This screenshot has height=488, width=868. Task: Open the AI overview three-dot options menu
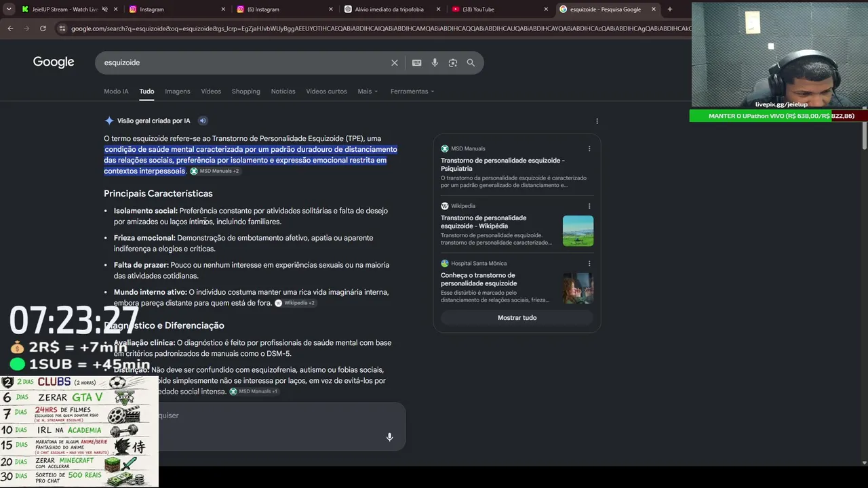597,121
